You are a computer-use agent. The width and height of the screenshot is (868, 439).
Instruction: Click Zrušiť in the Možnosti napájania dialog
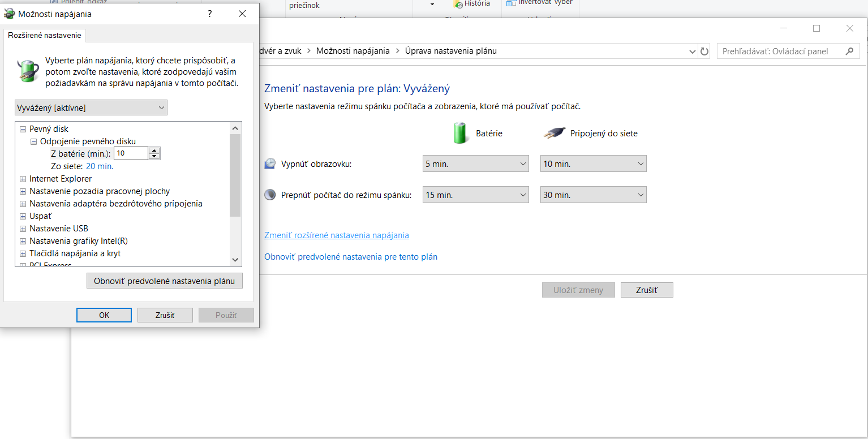click(x=165, y=315)
